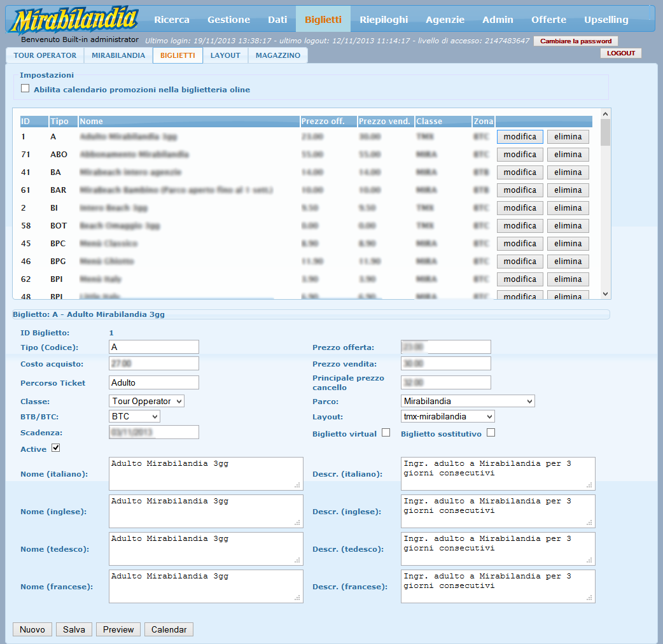Click Cambiare la password button
Viewport: 663px width, 644px height.
pyautogui.click(x=576, y=41)
